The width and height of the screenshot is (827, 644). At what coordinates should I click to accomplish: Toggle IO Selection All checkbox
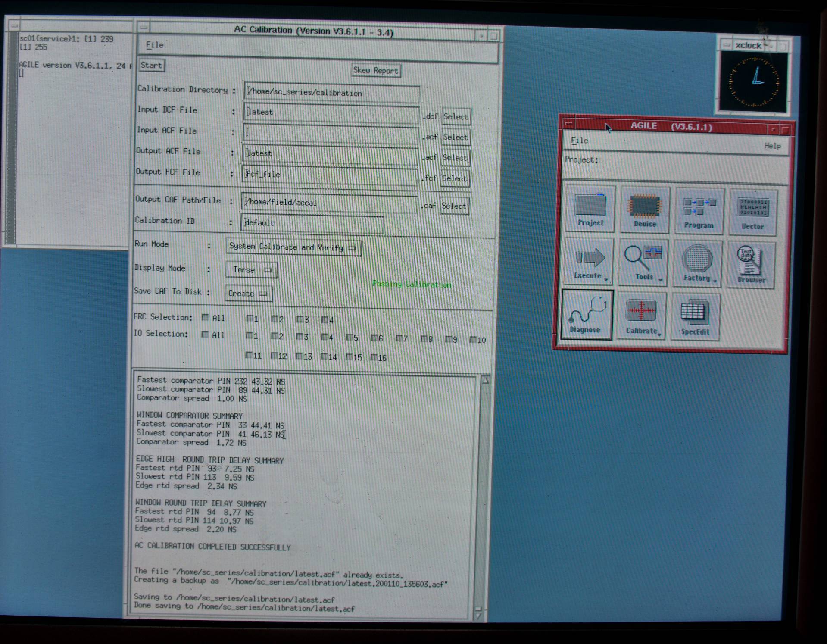tap(205, 335)
